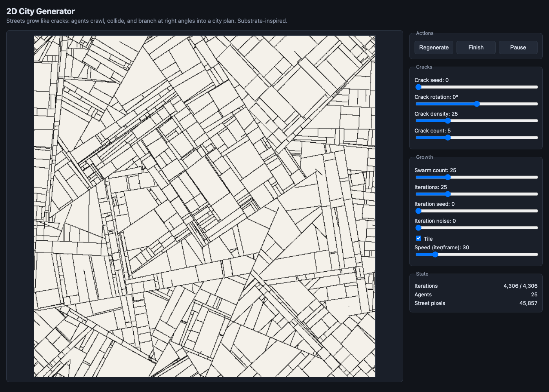Click the Agents value 25 in State
The image size is (549, 392).
[x=534, y=294]
